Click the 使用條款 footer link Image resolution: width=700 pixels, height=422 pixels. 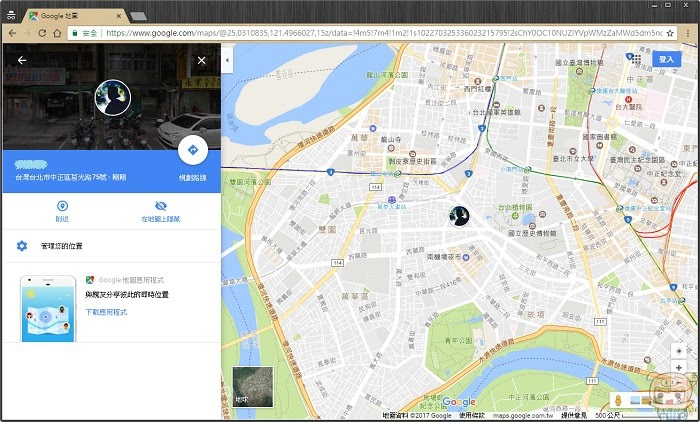point(472,416)
